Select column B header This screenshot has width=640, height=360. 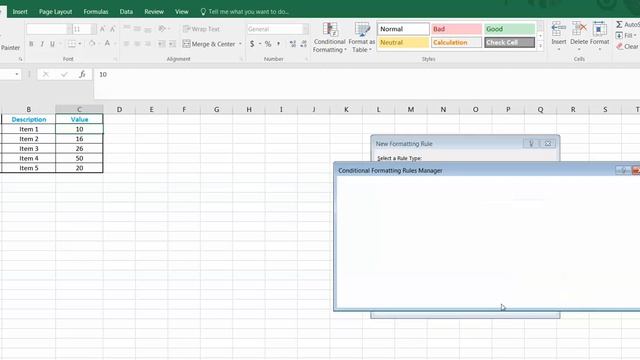(x=29, y=109)
